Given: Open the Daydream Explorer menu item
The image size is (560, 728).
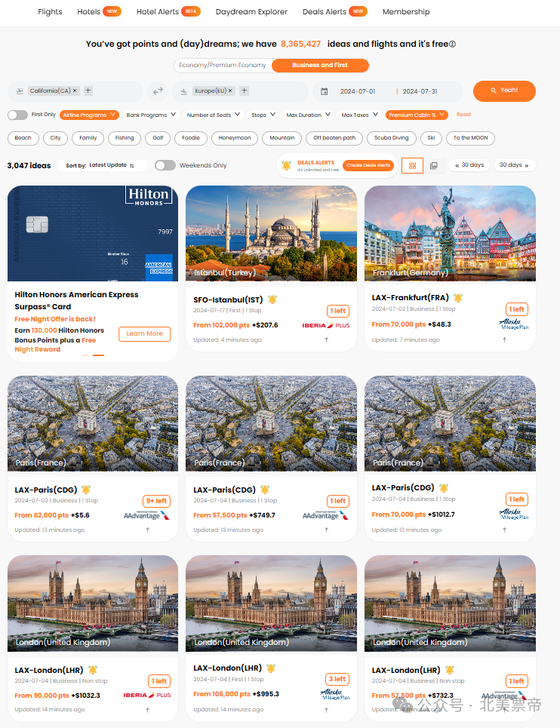Looking at the screenshot, I should [251, 11].
